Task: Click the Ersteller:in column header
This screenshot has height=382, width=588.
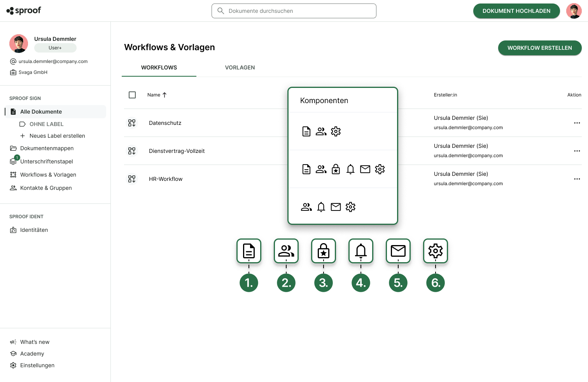Action: (x=445, y=95)
